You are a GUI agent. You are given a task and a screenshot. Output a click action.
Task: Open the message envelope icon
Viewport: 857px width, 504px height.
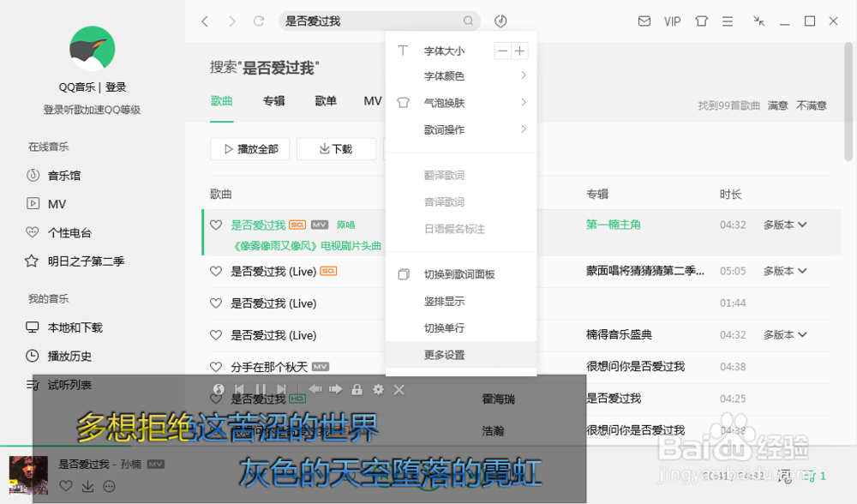tap(644, 21)
